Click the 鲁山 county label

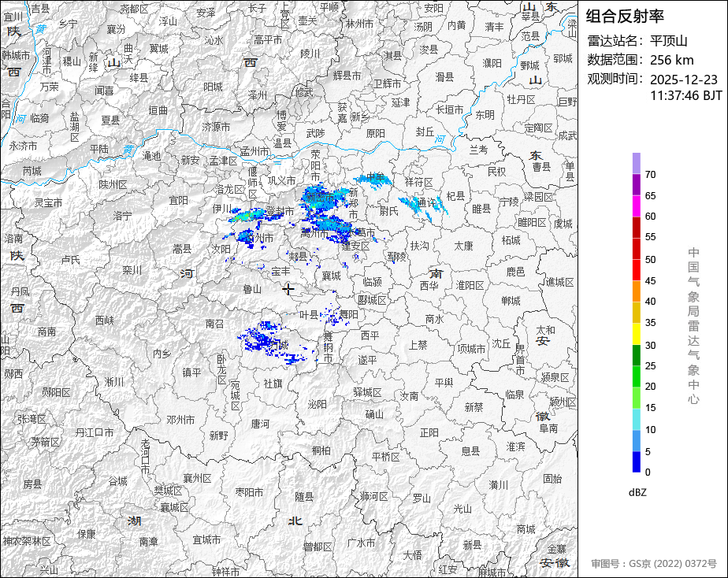click(252, 290)
